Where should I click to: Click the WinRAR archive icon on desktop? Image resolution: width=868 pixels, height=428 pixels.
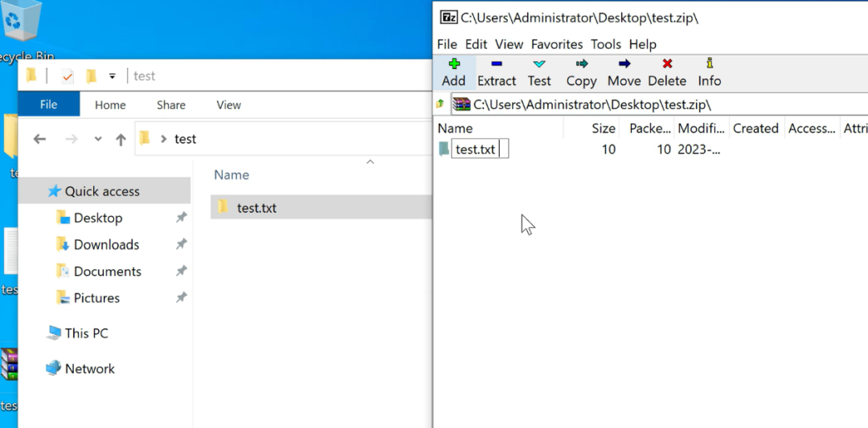9,364
